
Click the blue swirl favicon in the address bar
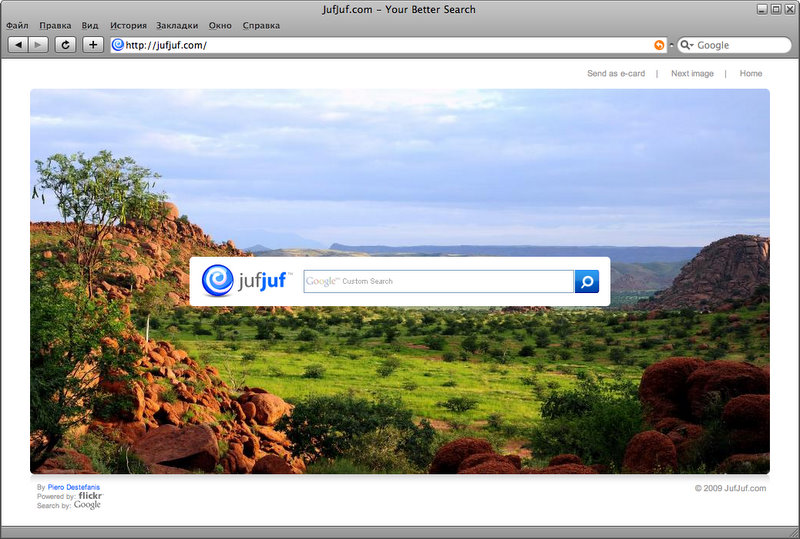point(118,45)
